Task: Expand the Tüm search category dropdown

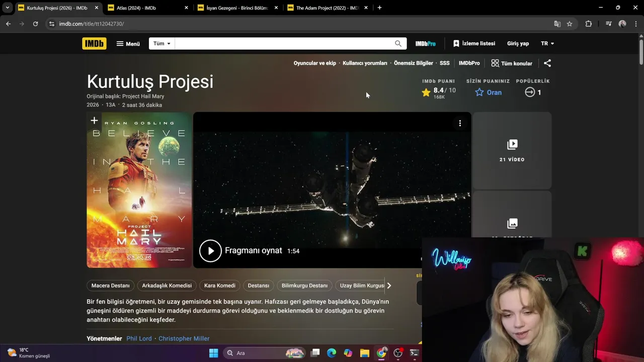Action: (x=162, y=44)
